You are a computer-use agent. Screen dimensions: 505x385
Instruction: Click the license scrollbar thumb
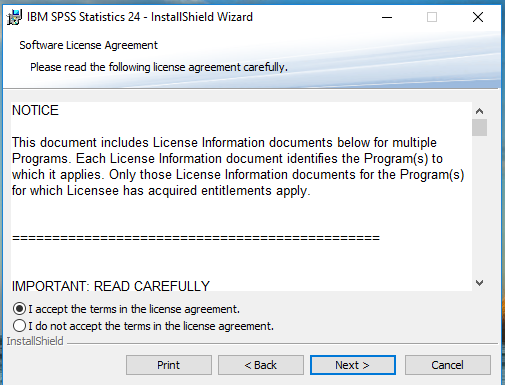tap(479, 127)
